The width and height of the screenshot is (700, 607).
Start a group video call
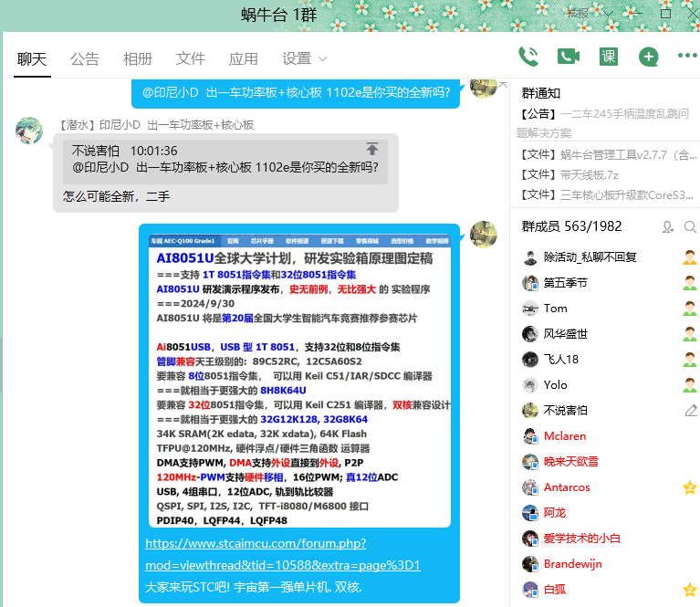(x=569, y=57)
